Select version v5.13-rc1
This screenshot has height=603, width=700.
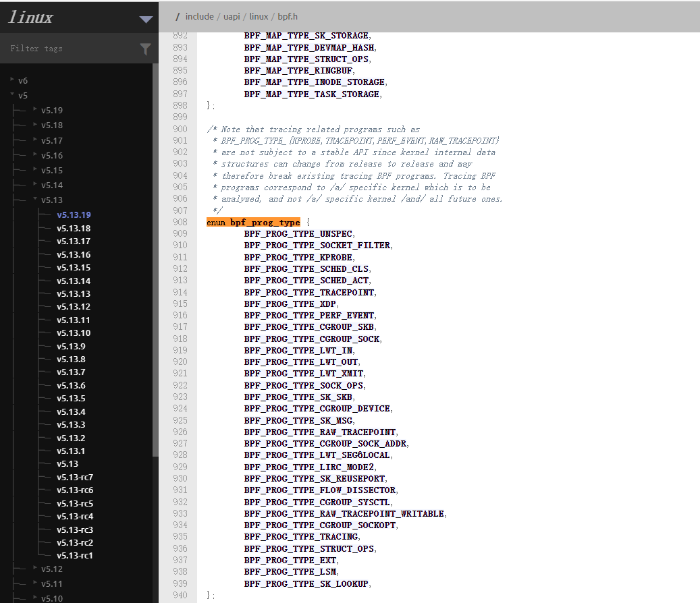(x=74, y=556)
